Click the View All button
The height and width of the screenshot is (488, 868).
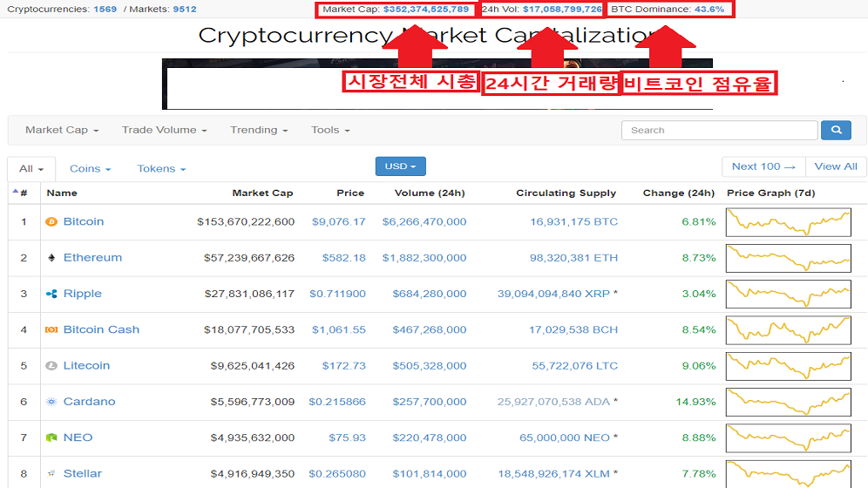836,166
